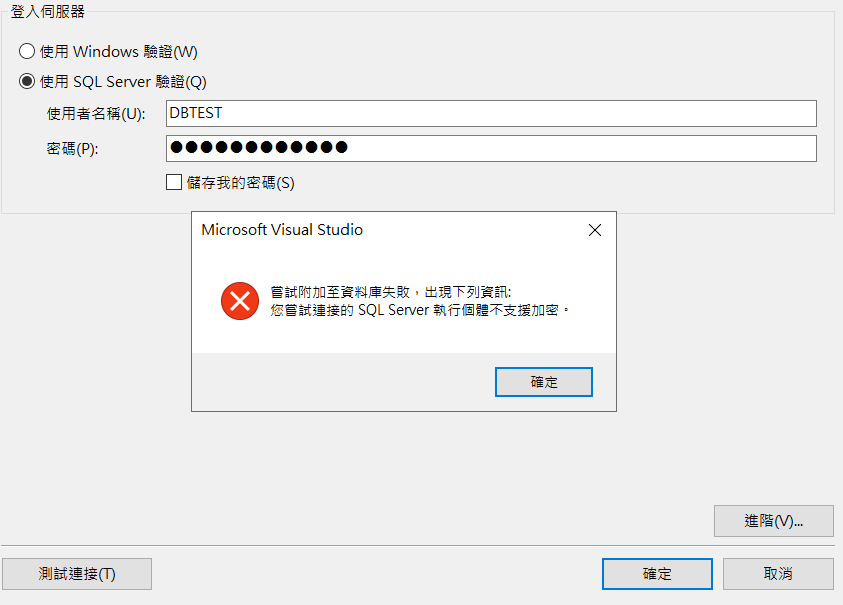Screen dimensions: 843x605
Task: Click the red error icon in the dialog
Action: click(x=240, y=301)
